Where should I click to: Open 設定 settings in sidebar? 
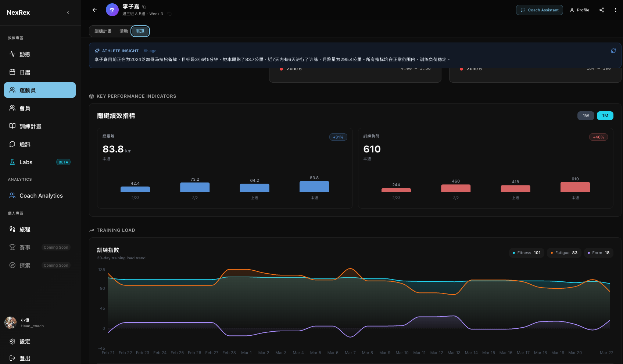click(25, 342)
